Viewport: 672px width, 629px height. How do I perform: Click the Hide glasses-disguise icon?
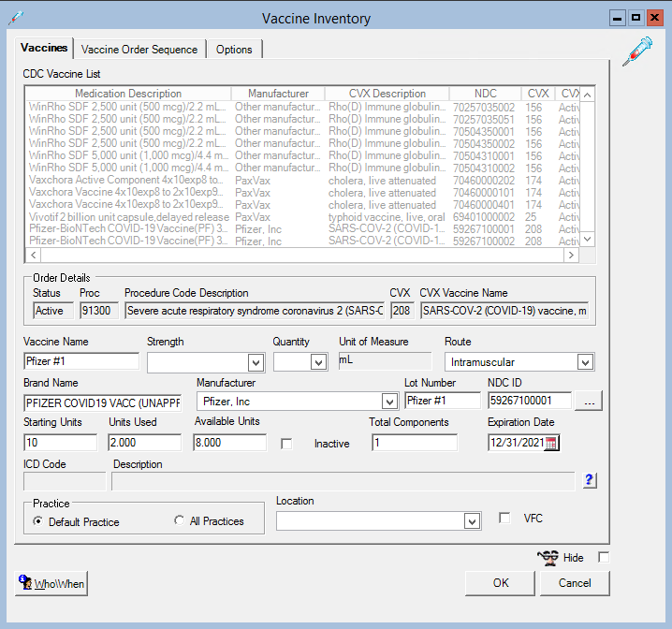click(548, 558)
